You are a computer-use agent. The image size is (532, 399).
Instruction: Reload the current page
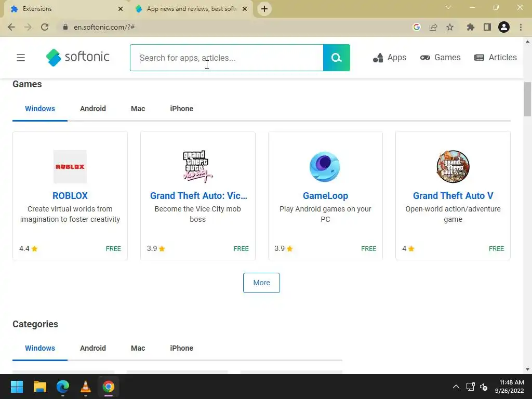click(45, 27)
